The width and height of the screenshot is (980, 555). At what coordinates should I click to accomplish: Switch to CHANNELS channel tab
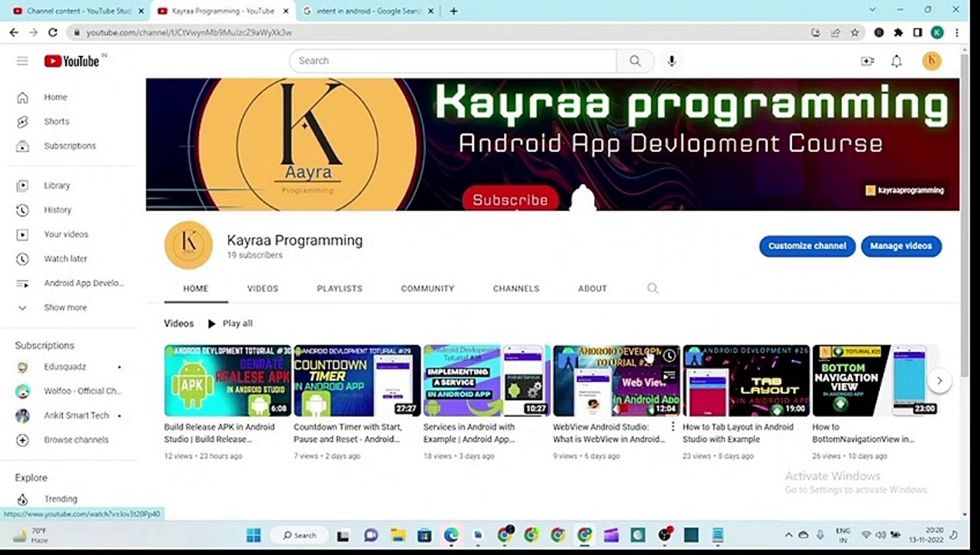pyautogui.click(x=516, y=288)
